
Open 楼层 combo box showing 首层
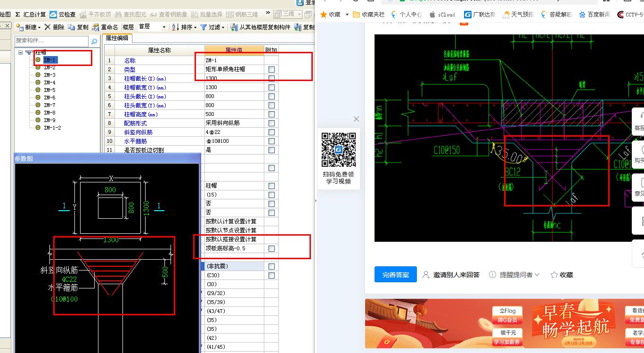(152, 27)
